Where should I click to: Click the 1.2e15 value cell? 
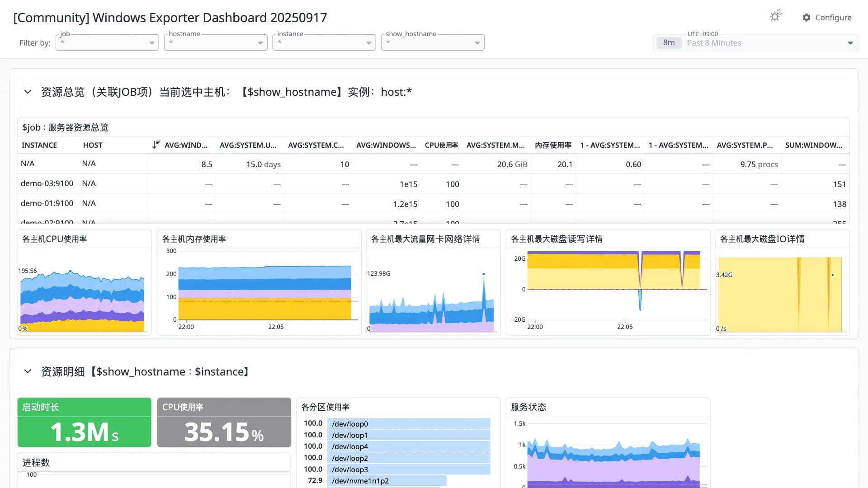click(x=405, y=204)
